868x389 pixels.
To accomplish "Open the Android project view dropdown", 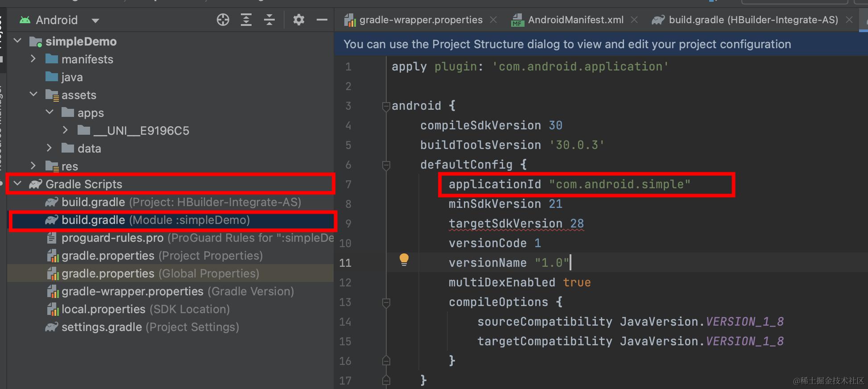I will (x=95, y=20).
